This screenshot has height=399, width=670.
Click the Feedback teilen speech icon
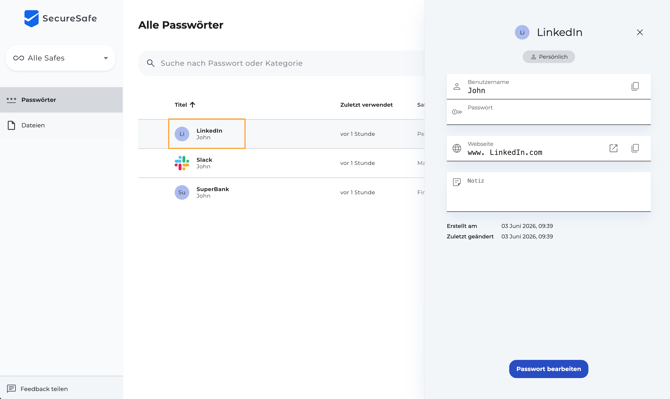12,388
